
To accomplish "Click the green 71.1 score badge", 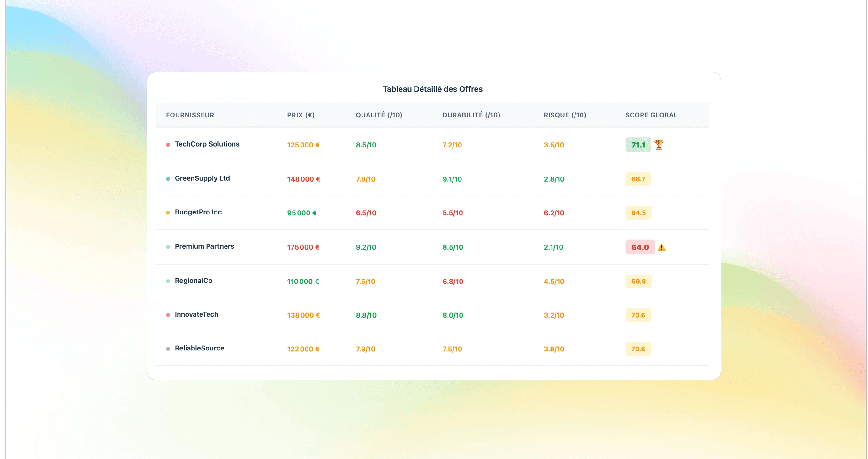I will click(x=638, y=145).
